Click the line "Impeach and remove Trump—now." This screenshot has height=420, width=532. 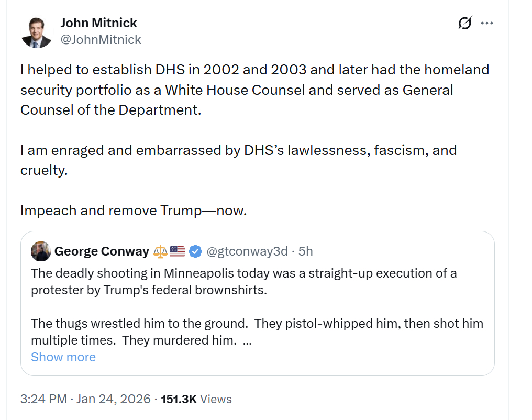click(133, 211)
